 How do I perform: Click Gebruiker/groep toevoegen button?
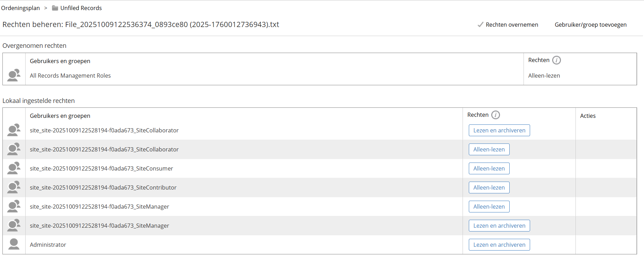coord(590,25)
